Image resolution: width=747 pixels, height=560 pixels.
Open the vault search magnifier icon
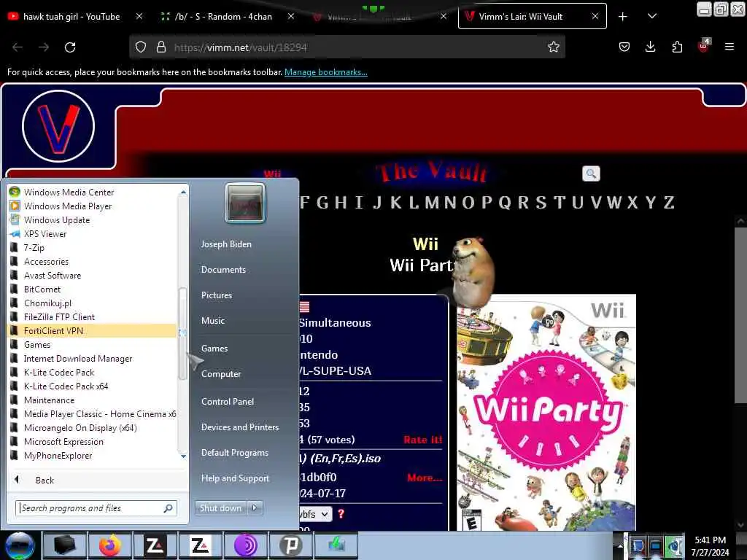tap(591, 174)
